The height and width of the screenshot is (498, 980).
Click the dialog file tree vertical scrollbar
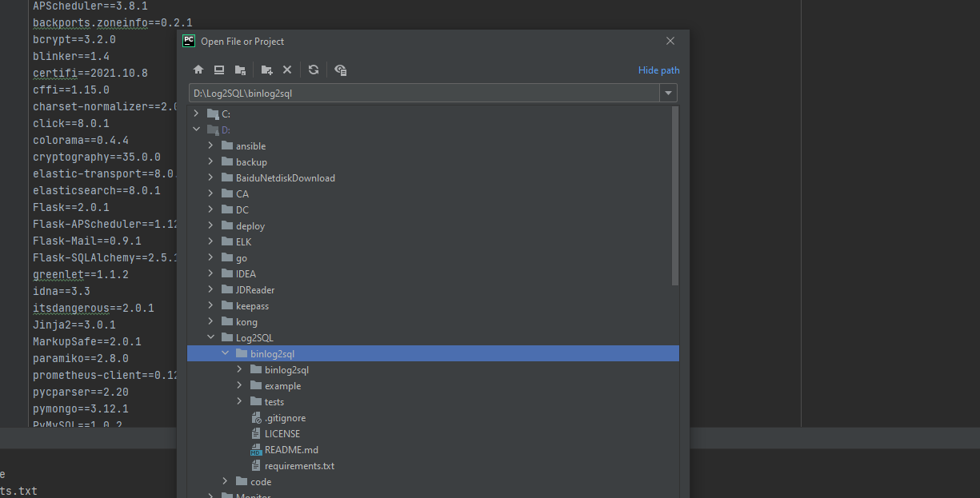pos(675,196)
